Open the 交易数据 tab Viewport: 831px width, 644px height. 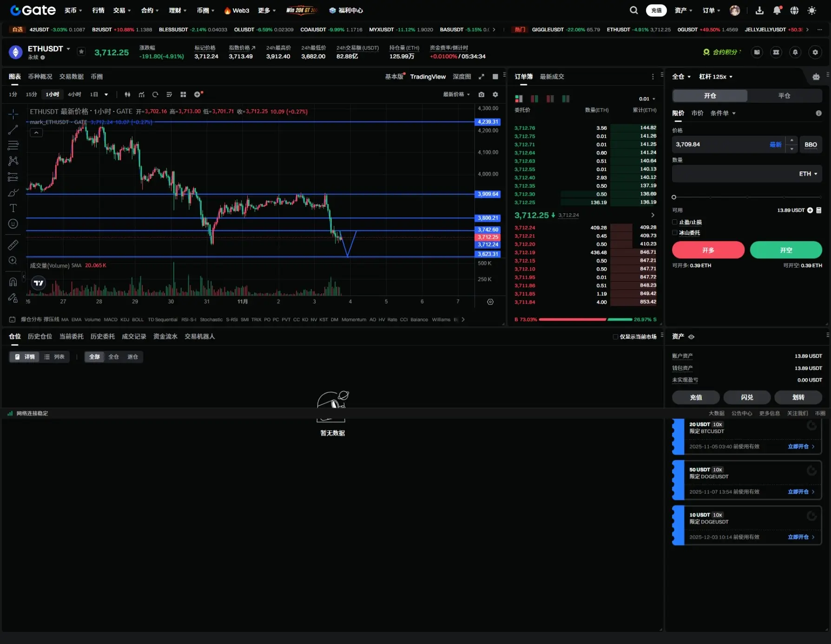72,77
